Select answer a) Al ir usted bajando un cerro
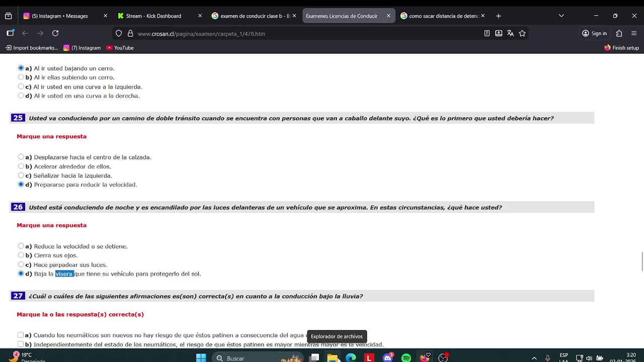This screenshot has width=644, height=362. point(21,68)
